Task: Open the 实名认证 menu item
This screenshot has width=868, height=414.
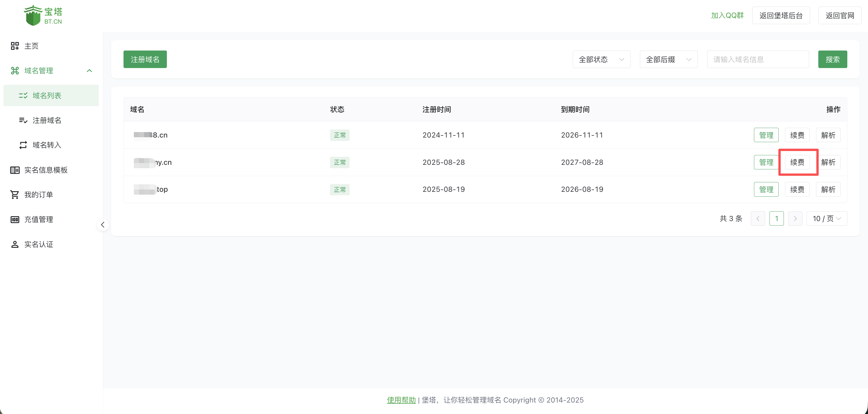Action: coord(39,244)
